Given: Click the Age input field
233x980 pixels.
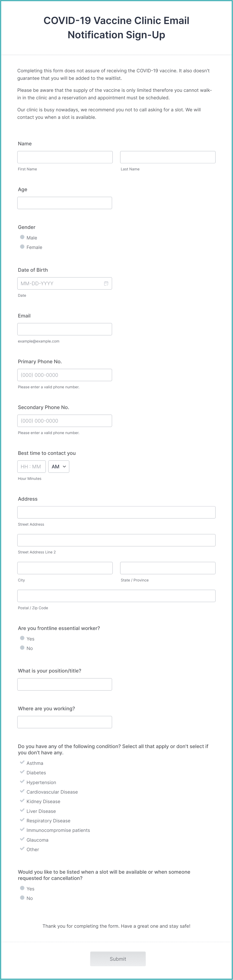Looking at the screenshot, I should [64, 202].
